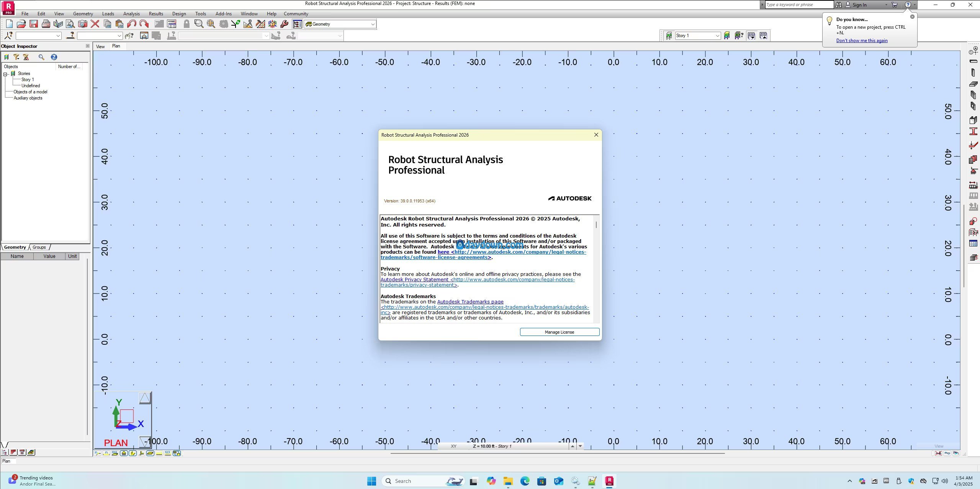Redo with the right-curving red arrow
The height and width of the screenshot is (489, 980).
144,24
